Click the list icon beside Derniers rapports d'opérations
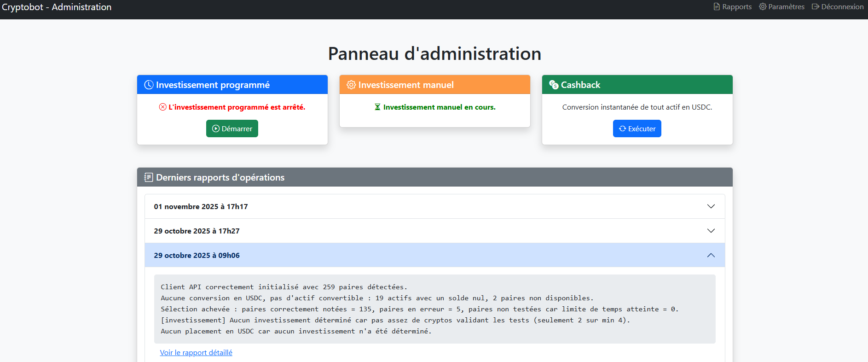The width and height of the screenshot is (868, 362). coord(149,177)
